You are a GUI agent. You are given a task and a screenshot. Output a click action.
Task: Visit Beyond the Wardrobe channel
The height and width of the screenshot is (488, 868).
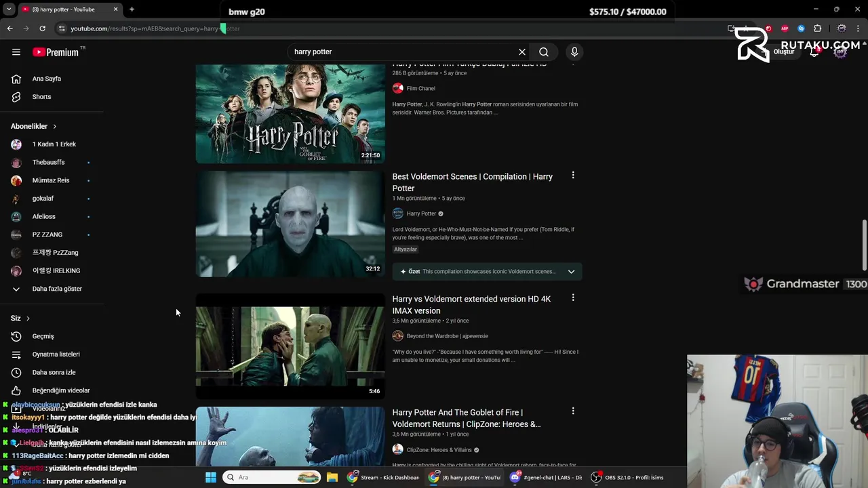(x=447, y=336)
